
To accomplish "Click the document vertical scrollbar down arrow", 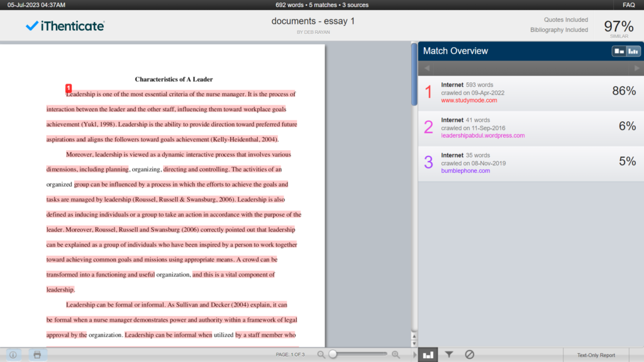I will click(413, 343).
